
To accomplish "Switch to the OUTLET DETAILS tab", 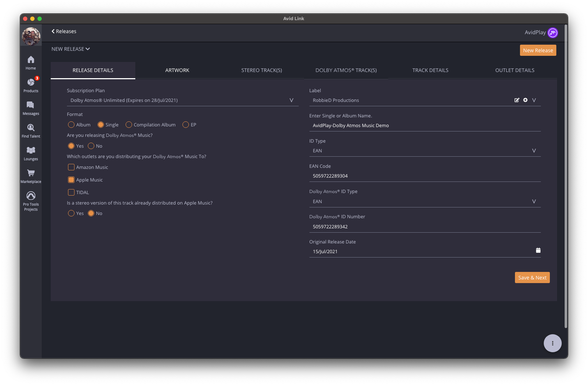I will (x=515, y=70).
